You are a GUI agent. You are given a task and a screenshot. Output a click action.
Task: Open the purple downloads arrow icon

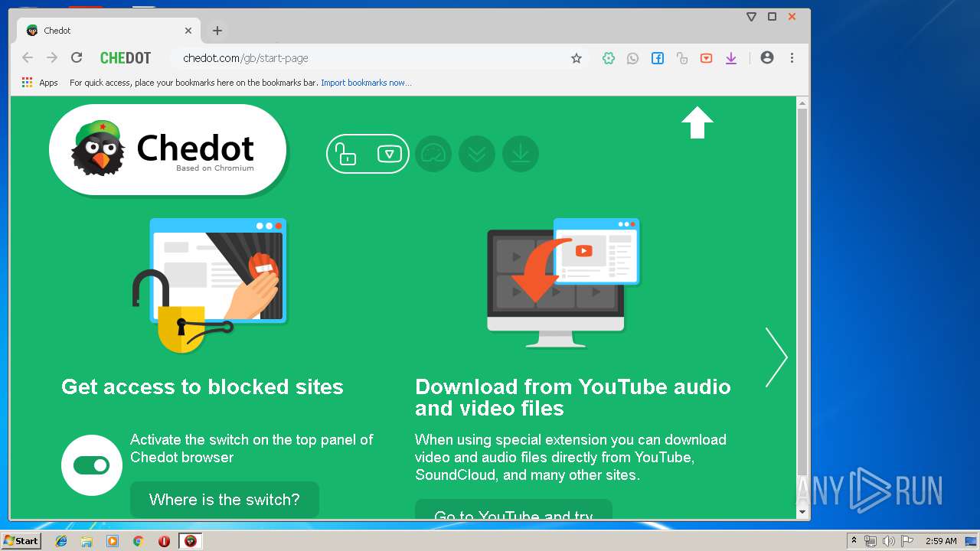click(731, 58)
